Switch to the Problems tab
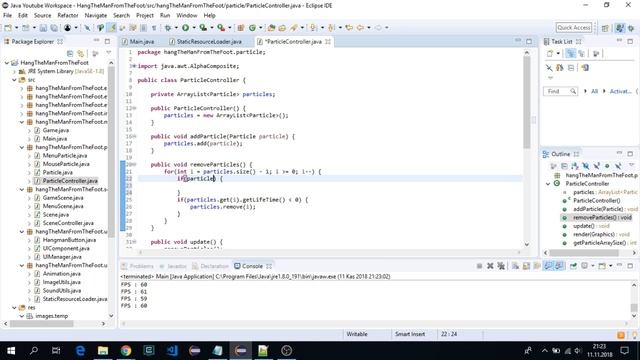The image size is (640, 360). [138, 266]
